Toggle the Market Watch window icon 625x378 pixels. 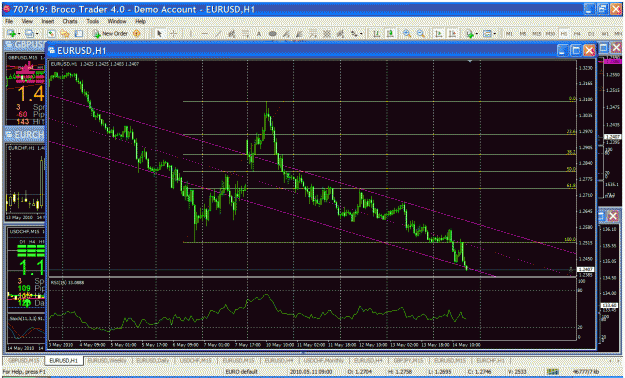(51, 34)
